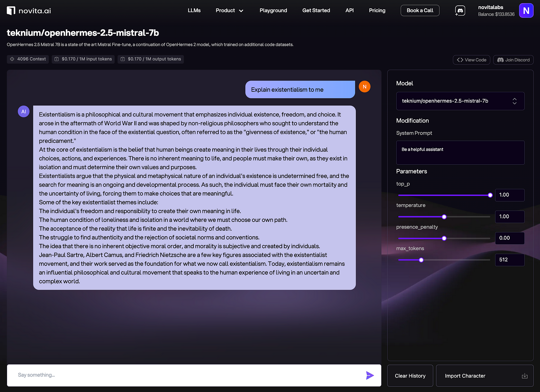Click the Explain existentialism to me message
The height and width of the screenshot is (392, 540).
(300, 89)
